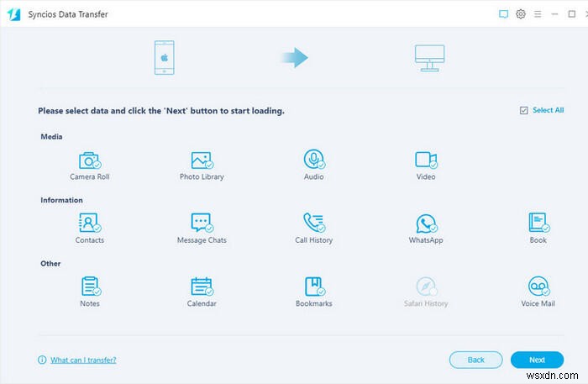Minimize the Syncios window
Screen dimensions: 588x384
coord(554,14)
